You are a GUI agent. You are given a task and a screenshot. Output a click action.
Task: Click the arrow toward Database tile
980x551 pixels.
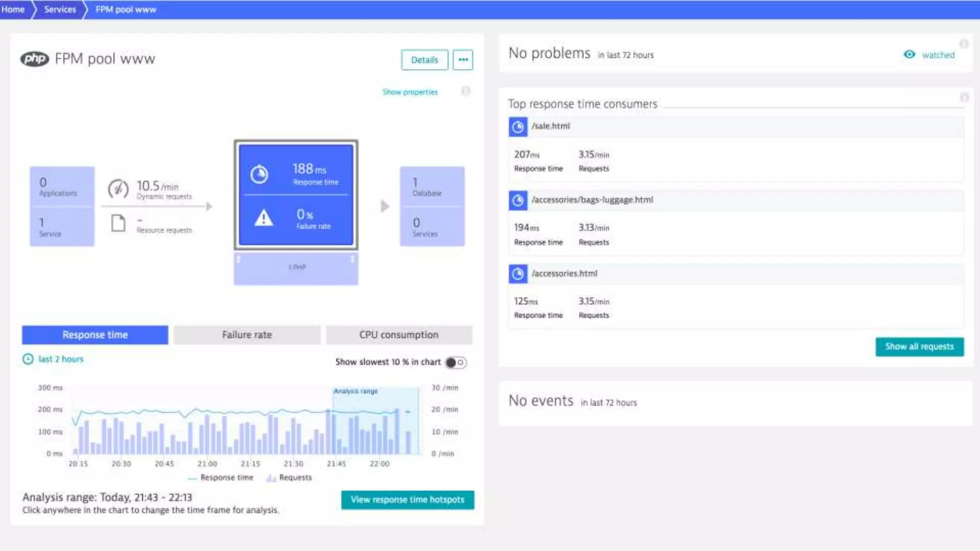(x=385, y=206)
